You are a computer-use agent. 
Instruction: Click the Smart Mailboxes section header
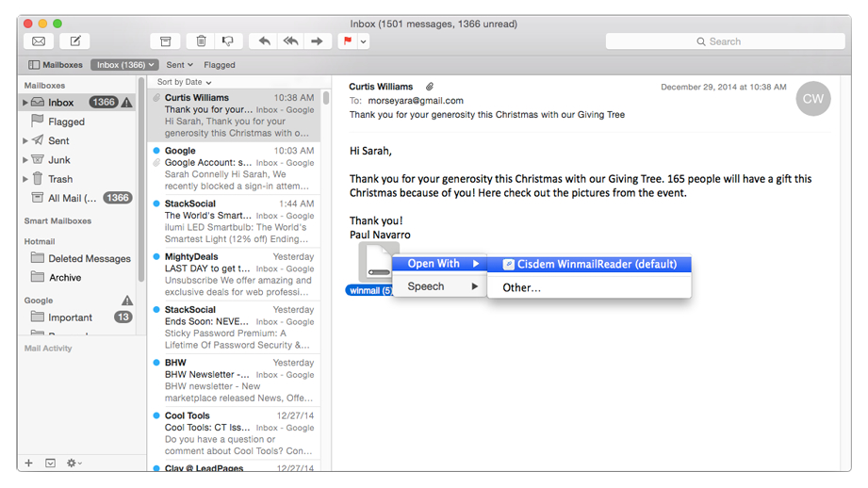pyautogui.click(x=57, y=220)
